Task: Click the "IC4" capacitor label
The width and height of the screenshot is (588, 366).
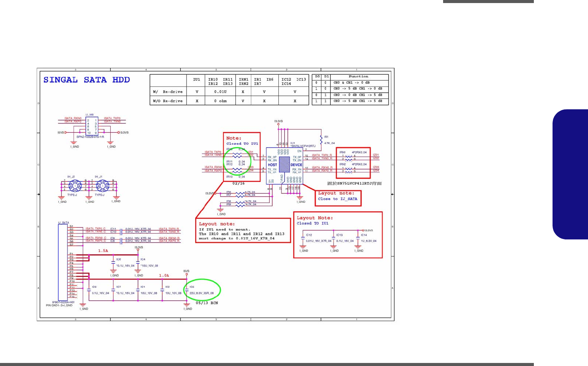Action: (x=143, y=260)
